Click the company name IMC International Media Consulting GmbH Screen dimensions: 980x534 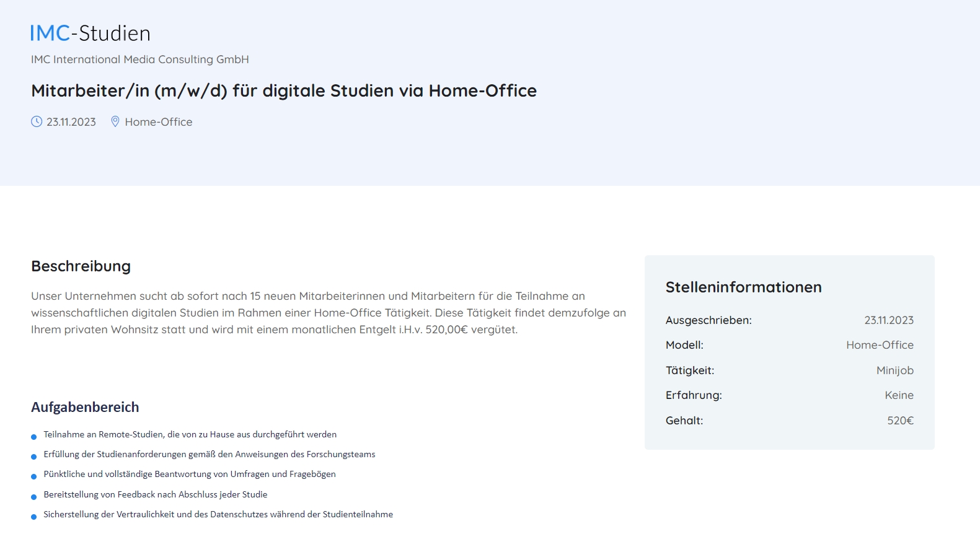(140, 59)
